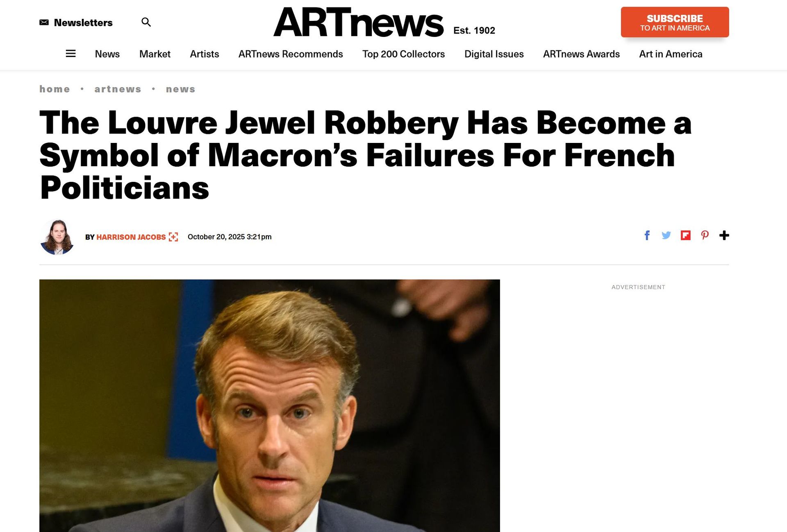Subscribe to Art in America
787x532 pixels.
tap(674, 23)
